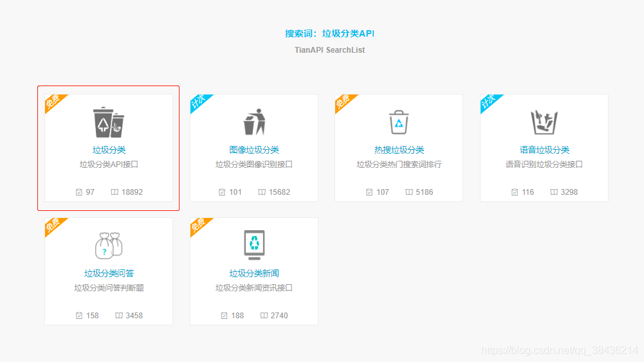
Task: Click the TianAPI SearchList subtitle
Action: 330,50
